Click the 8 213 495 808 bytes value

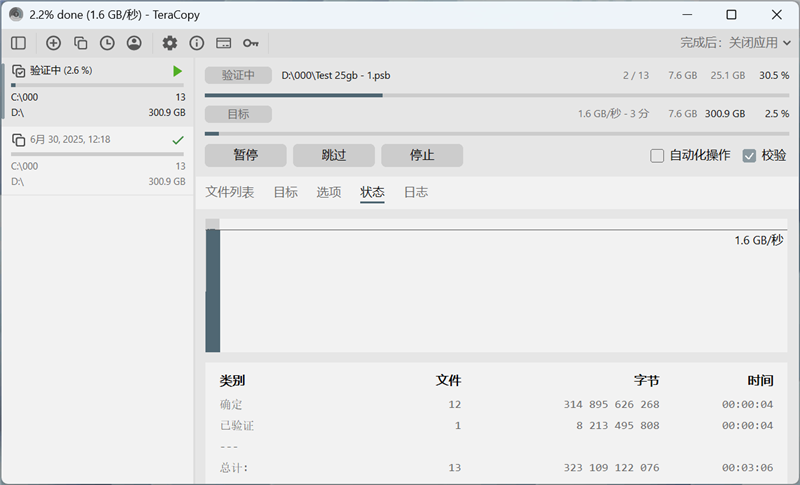click(x=617, y=425)
